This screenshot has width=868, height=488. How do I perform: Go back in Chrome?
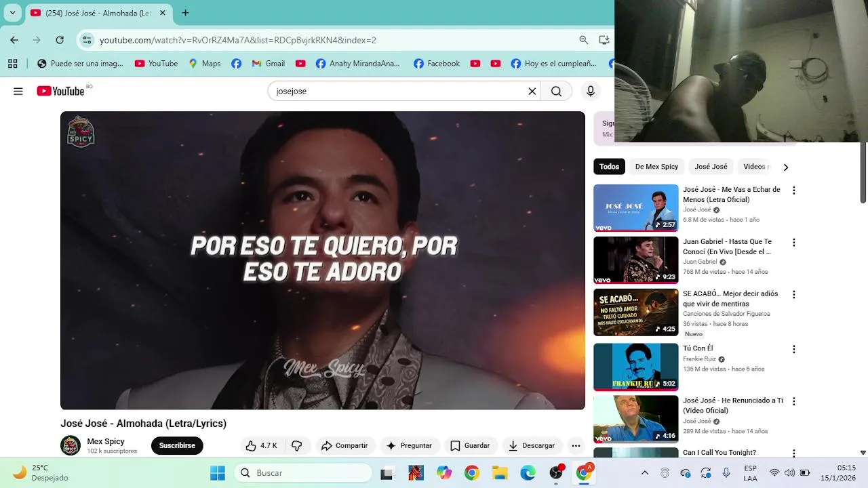tap(14, 40)
